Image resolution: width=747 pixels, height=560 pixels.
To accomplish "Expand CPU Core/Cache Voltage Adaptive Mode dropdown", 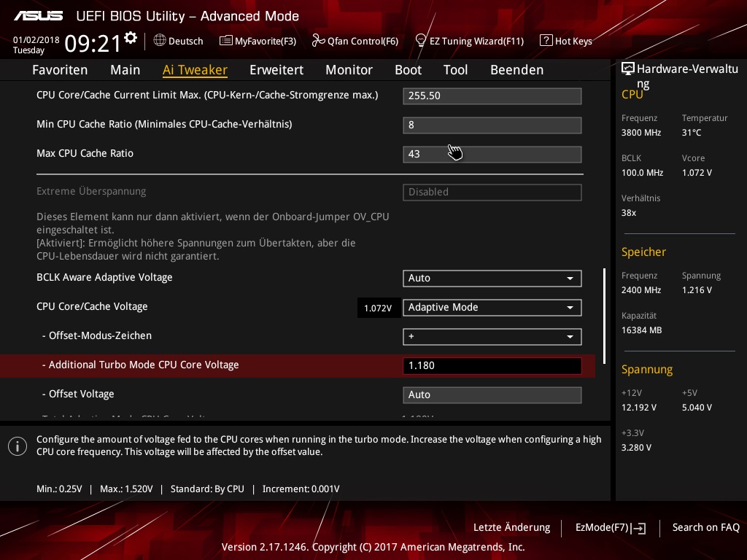I will [492, 308].
